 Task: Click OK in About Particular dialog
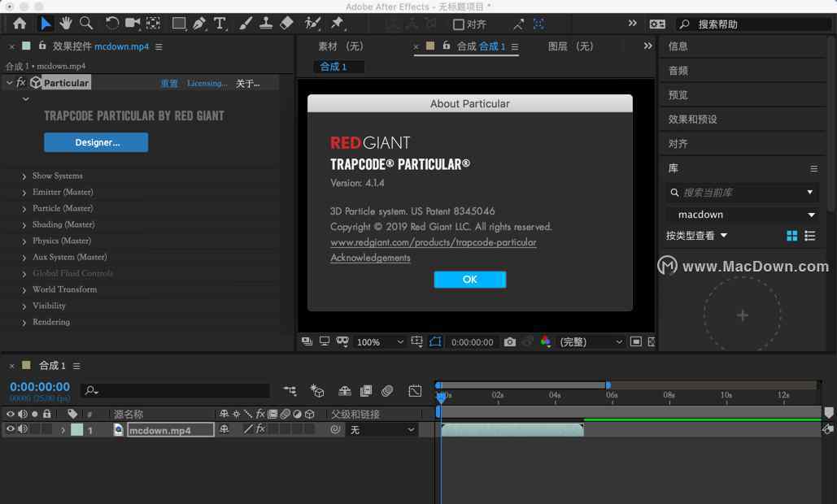pyautogui.click(x=470, y=280)
